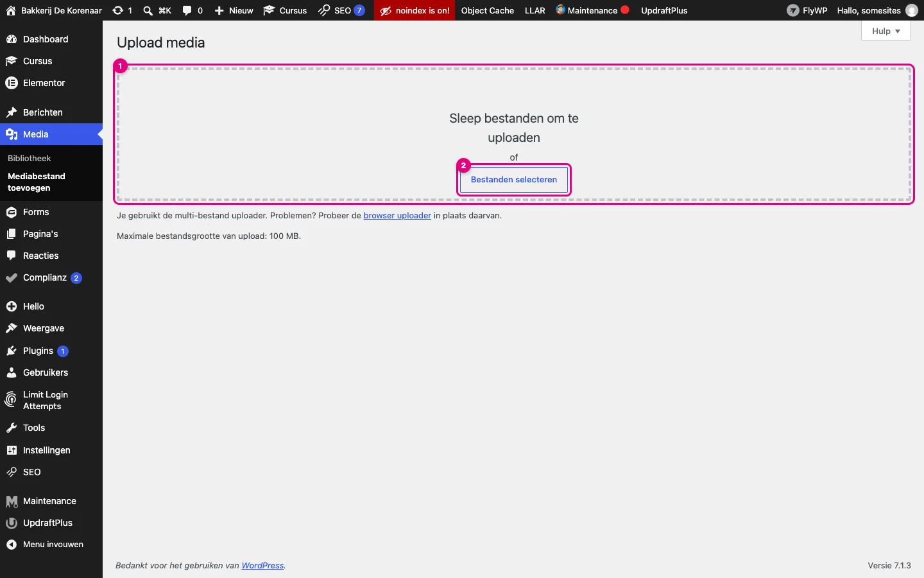Click the Reacties comment bubble icon in sidebar

(x=12, y=256)
